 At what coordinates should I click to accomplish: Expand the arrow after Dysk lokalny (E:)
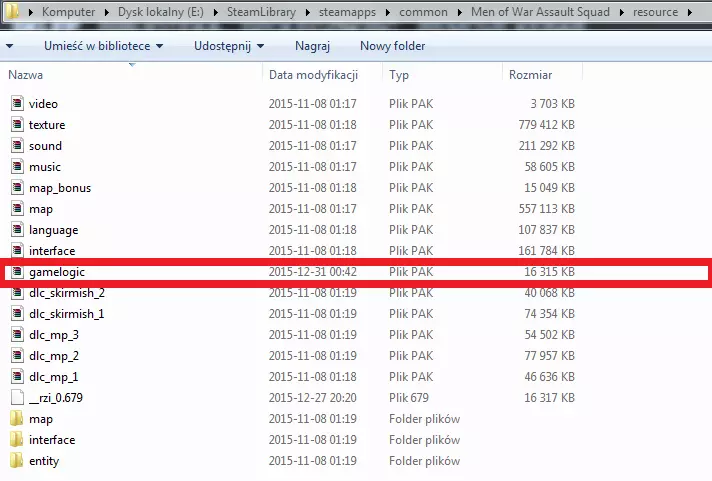point(216,12)
